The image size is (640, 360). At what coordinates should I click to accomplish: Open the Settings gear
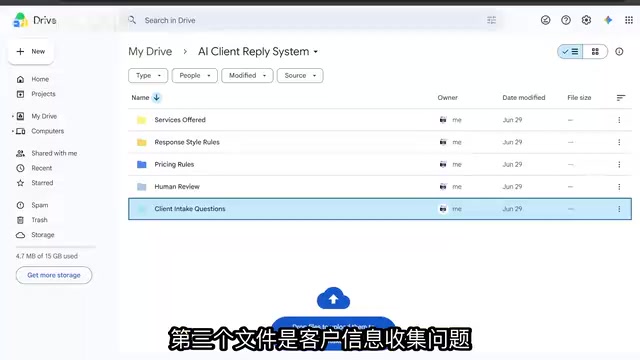click(586, 20)
